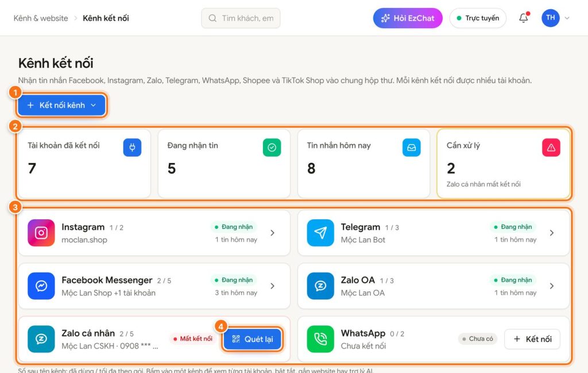Image resolution: width=588 pixels, height=373 pixels.
Task: Click the Đang nhận badge on Instagram
Action: pyautogui.click(x=234, y=227)
